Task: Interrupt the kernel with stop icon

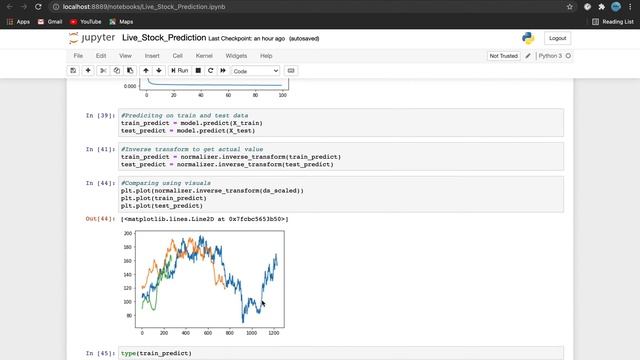Action: click(x=198, y=71)
